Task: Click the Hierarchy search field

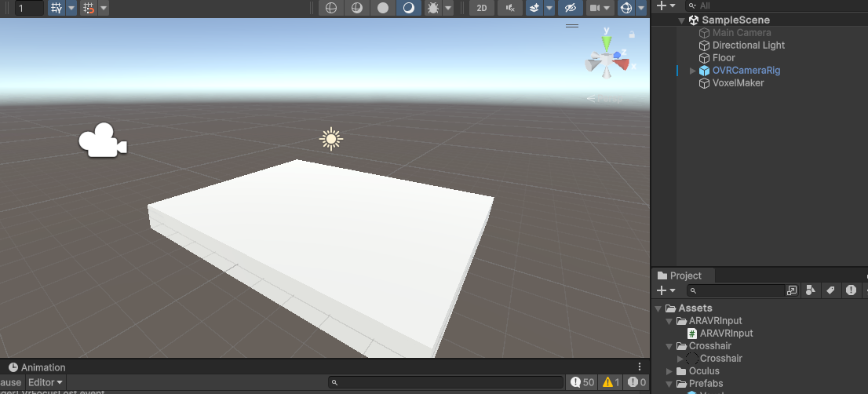Action: pos(776,5)
